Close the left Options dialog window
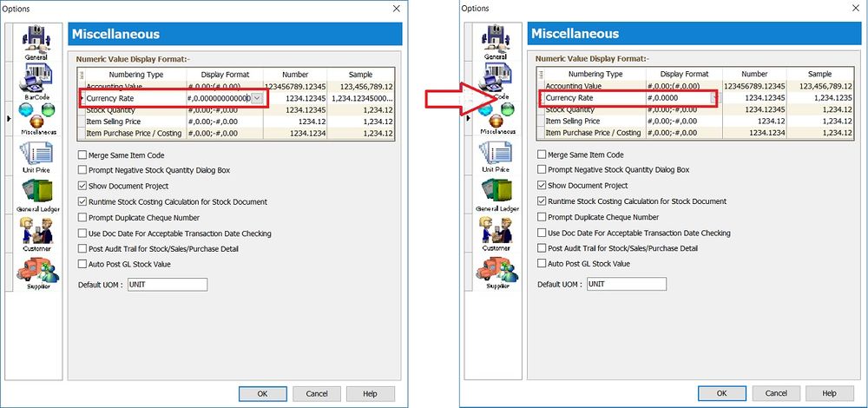This screenshot has width=868, height=408. tap(397, 8)
